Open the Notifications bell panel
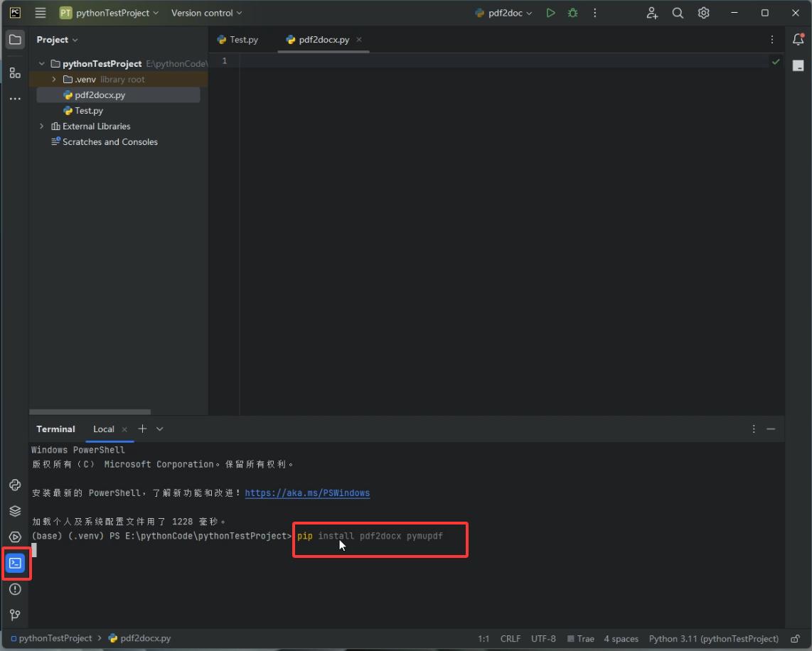This screenshot has height=651, width=812. [798, 40]
